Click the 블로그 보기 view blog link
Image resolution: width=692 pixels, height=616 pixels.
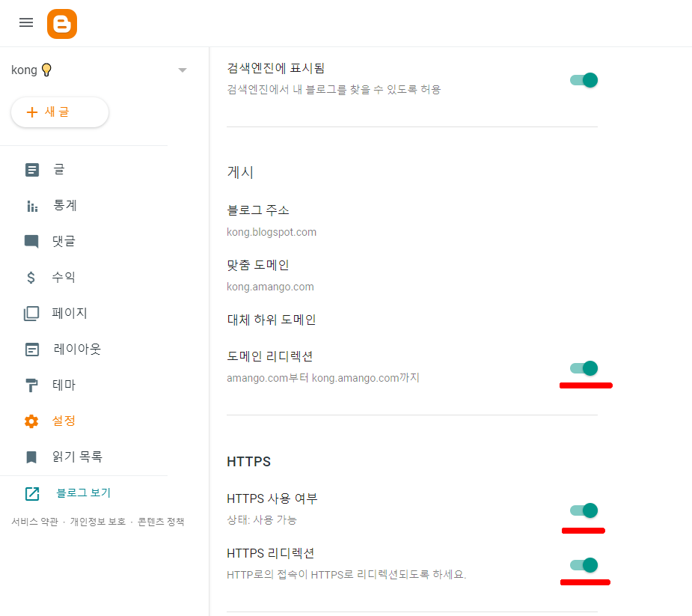tap(83, 493)
